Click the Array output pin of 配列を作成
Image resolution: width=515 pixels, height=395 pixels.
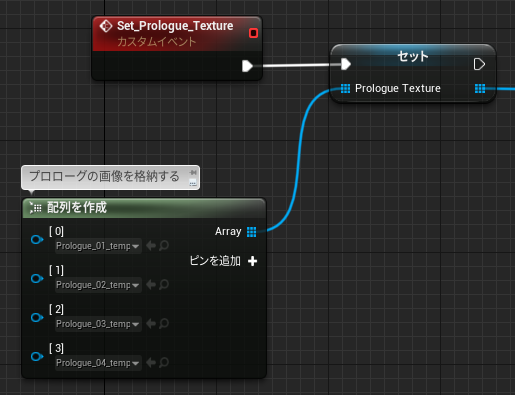[x=252, y=232]
